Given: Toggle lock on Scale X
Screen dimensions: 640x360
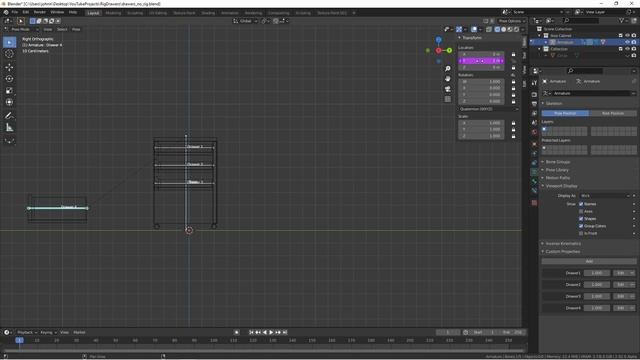Looking at the screenshot, I should (513, 123).
